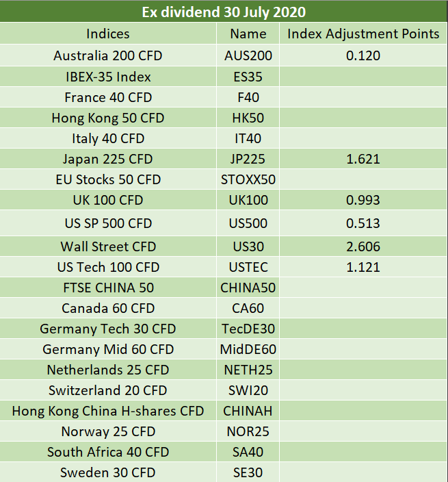Click the SE30 name cell
The width and height of the screenshot is (448, 482).
[248, 472]
